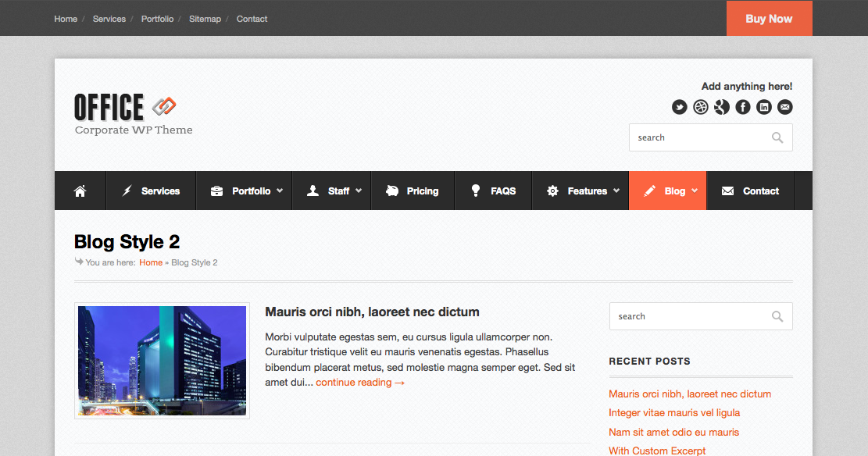Open the Contact label in main navigation
Screen dimensions: 868x456
coord(761,191)
